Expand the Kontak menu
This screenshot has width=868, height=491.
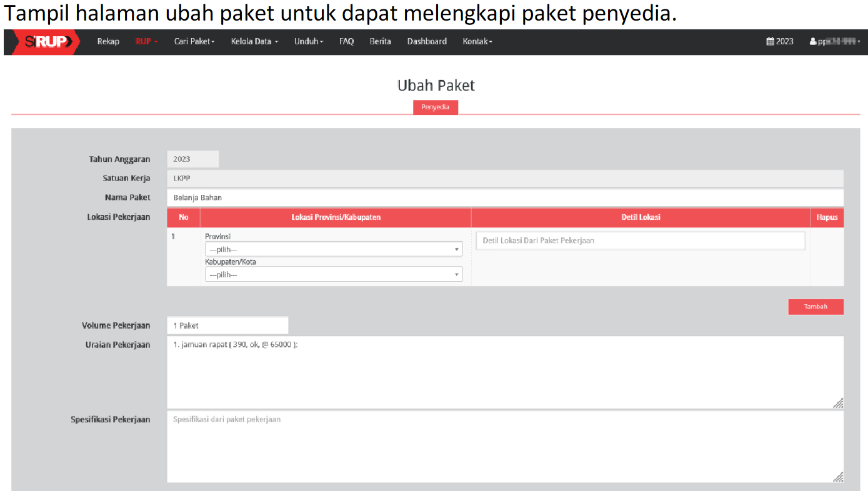coord(477,42)
